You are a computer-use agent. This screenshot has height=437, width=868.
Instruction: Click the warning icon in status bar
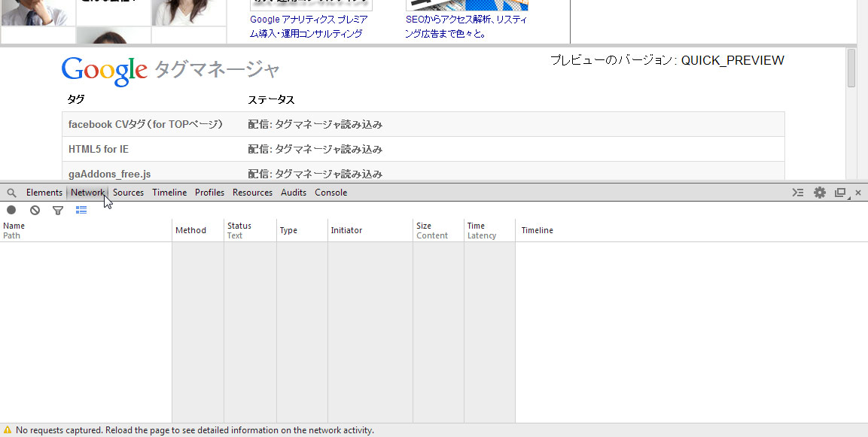point(8,429)
